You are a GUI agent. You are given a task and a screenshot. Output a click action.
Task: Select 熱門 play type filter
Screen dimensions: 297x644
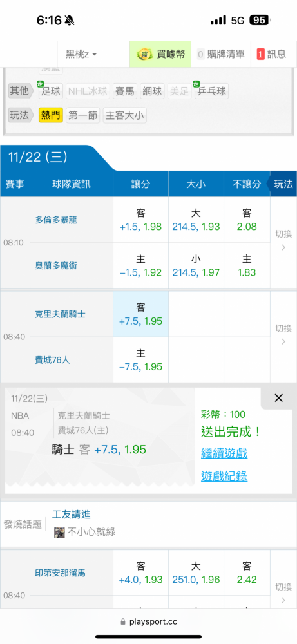[50, 115]
